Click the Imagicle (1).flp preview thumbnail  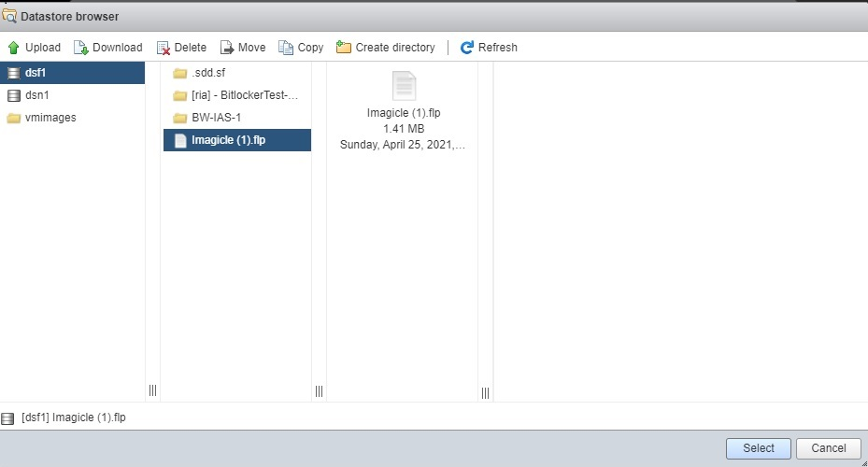[405, 86]
